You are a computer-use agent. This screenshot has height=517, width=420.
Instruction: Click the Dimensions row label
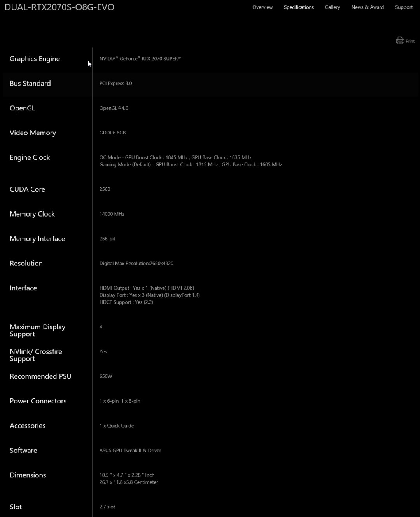pyautogui.click(x=28, y=475)
